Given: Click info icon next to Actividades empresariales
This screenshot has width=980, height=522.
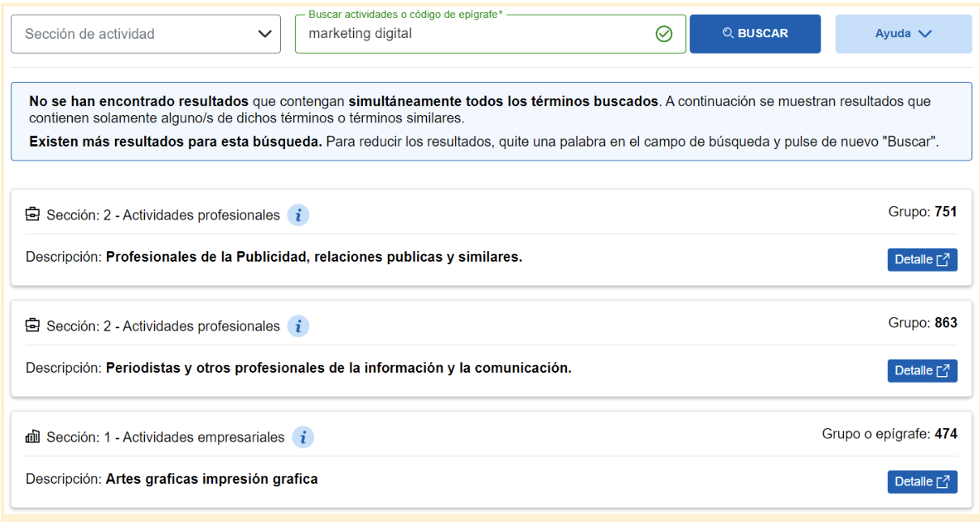Looking at the screenshot, I should [303, 438].
